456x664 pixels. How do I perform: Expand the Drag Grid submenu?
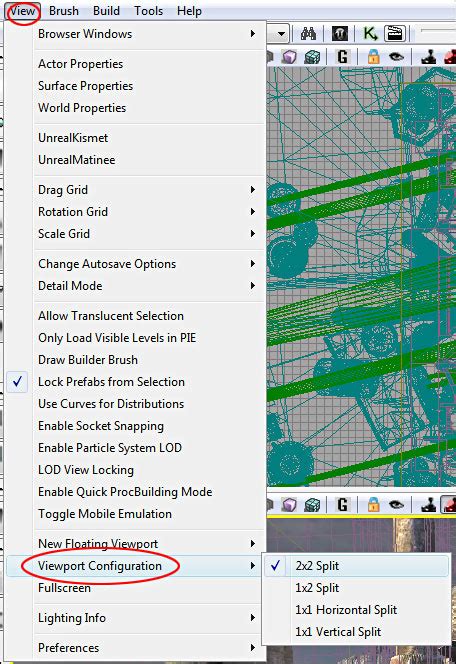[135, 190]
